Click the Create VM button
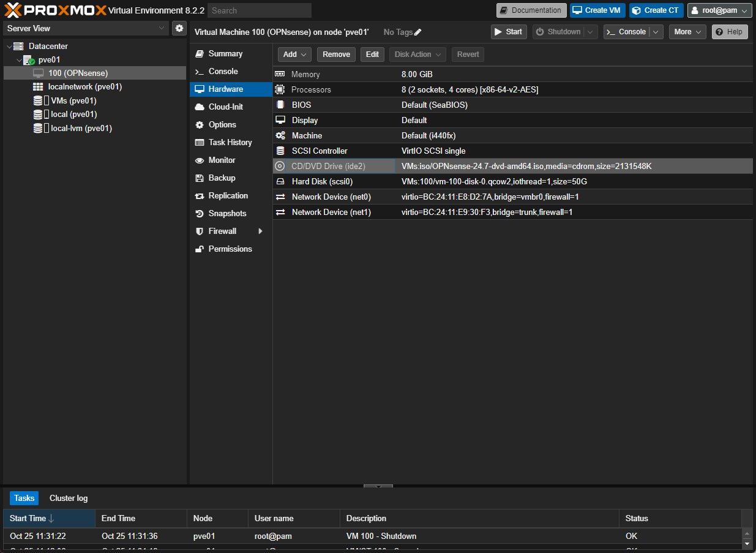Viewport: 756px width, 553px height. (597, 10)
